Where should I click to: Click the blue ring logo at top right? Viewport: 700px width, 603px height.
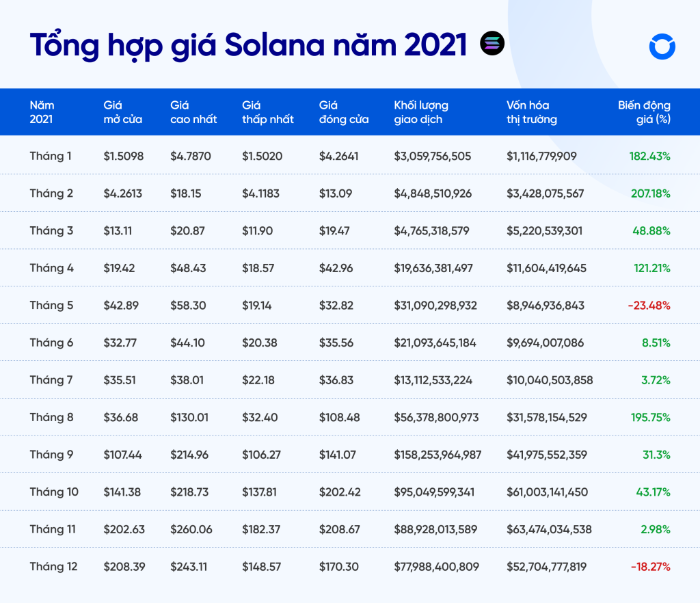(x=662, y=46)
